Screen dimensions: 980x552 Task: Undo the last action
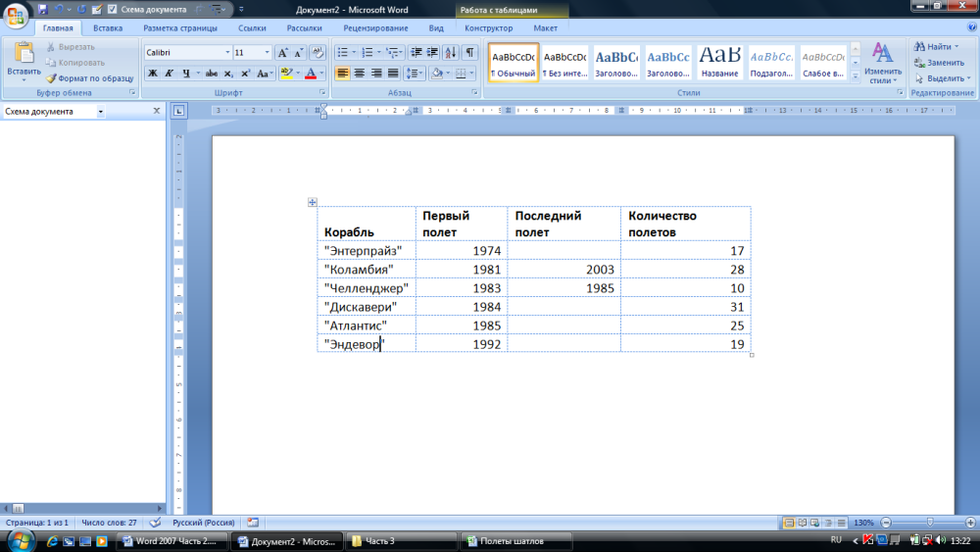59,10
